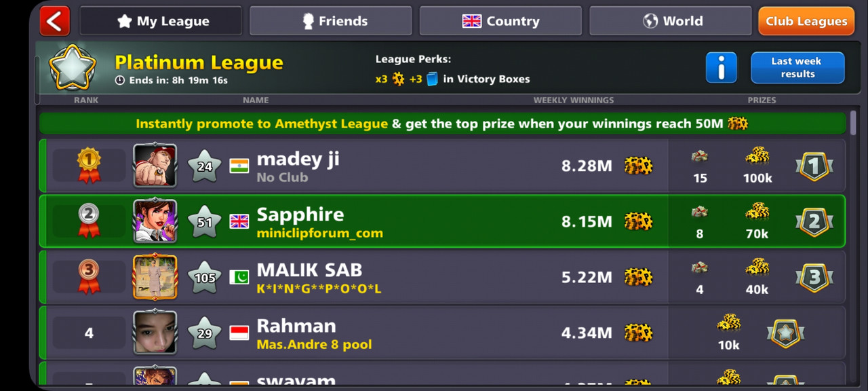Click the leaderboard vertical scrollbar
The height and width of the screenshot is (391, 868).
pyautogui.click(x=853, y=123)
